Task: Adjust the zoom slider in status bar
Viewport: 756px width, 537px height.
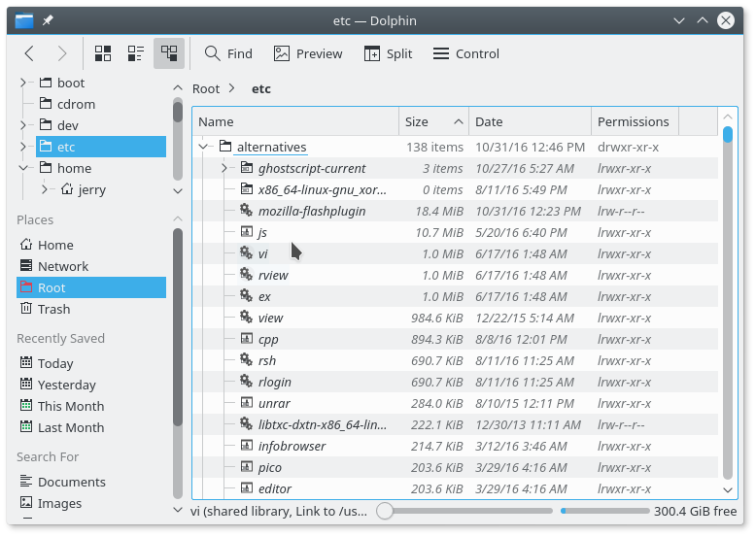Action: point(386,511)
